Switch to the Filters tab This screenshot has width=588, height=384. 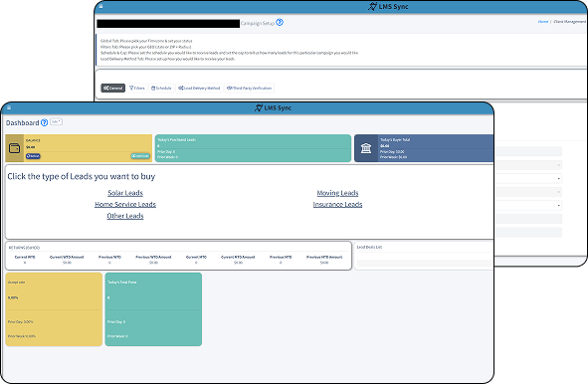click(137, 89)
